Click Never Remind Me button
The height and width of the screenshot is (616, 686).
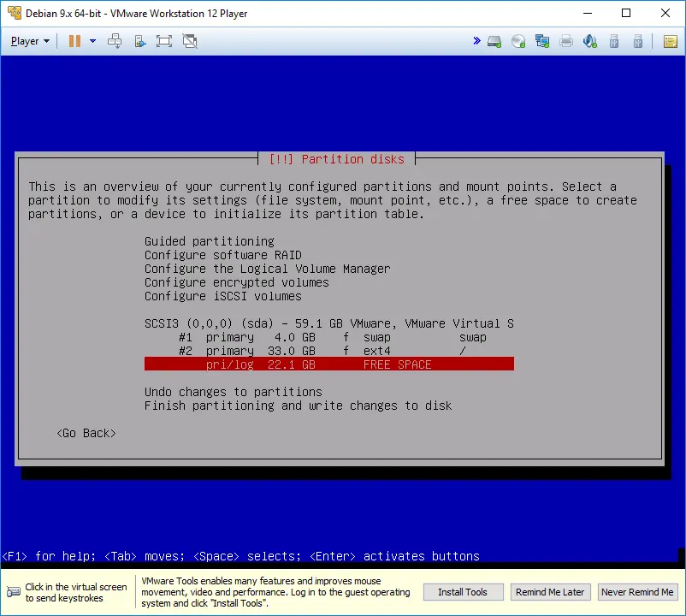tap(637, 592)
